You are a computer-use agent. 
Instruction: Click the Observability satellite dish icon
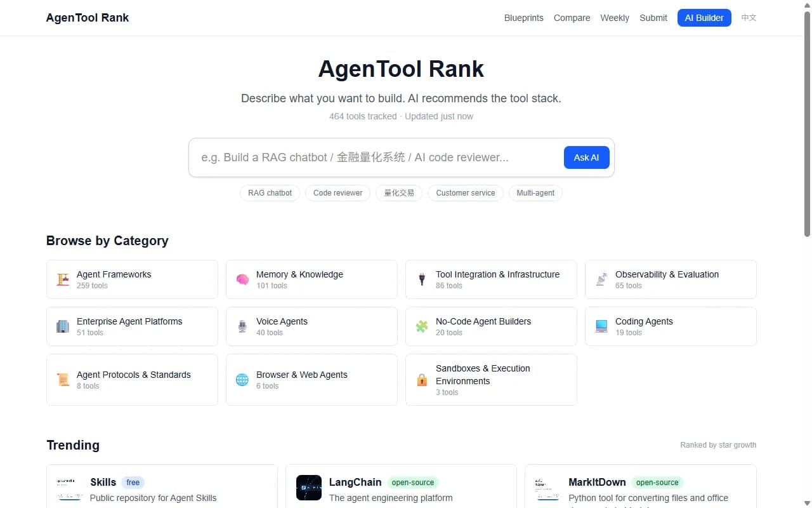click(601, 279)
